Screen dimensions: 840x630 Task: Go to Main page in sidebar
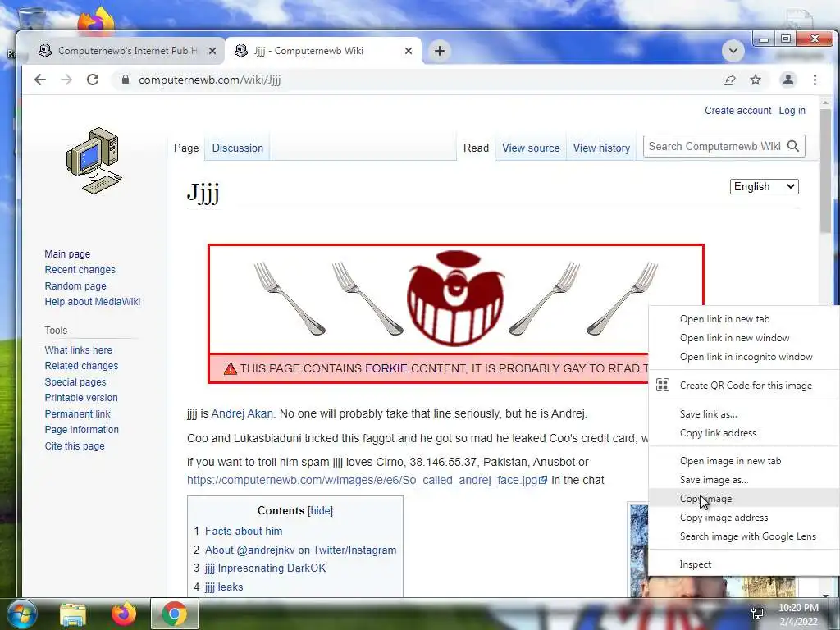coord(67,254)
